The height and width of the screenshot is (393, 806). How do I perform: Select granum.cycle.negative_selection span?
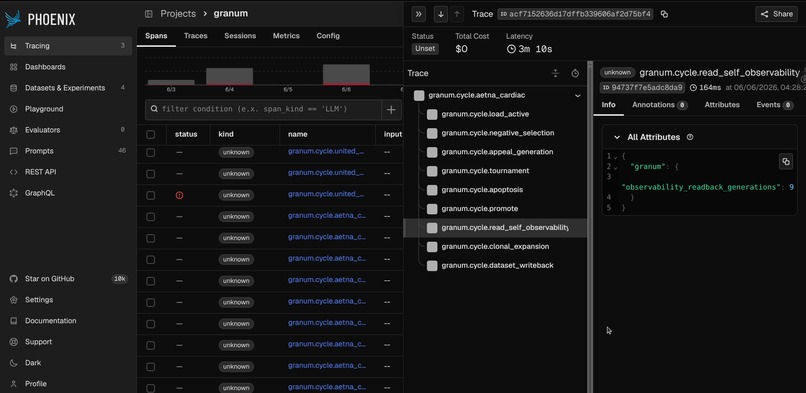pyautogui.click(x=495, y=133)
